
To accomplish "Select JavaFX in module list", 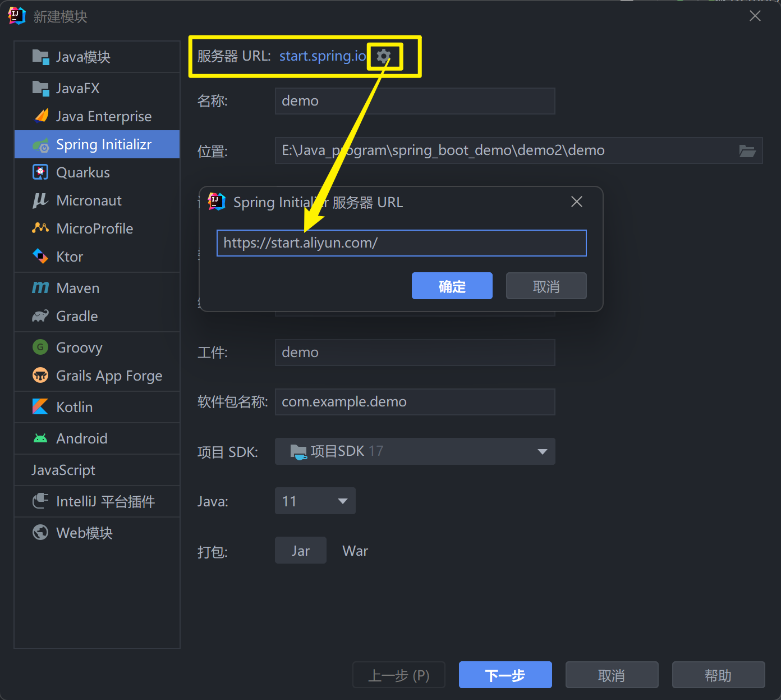I will 97,88.
